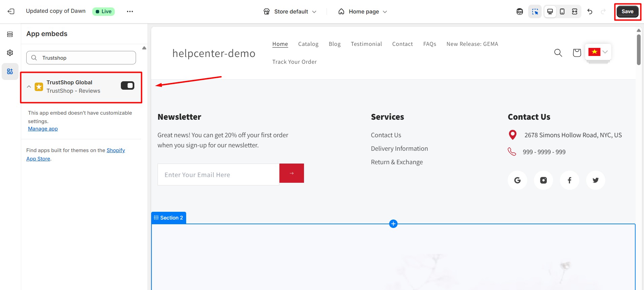The height and width of the screenshot is (290, 644).
Task: Click the Manage app link
Action: (x=43, y=129)
